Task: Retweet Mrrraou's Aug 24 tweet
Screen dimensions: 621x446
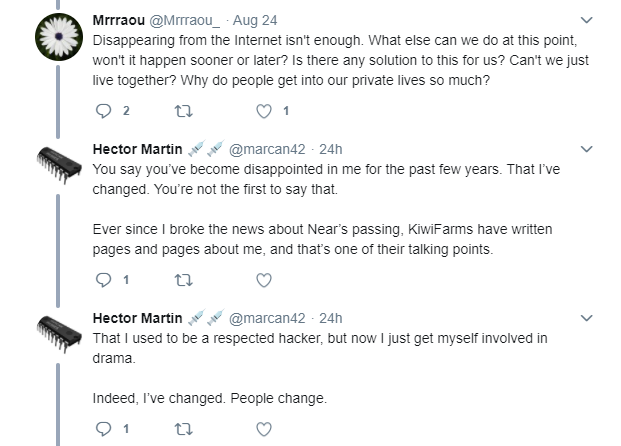Action: (184, 111)
